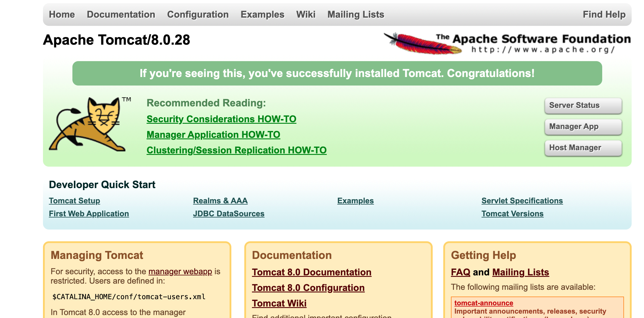This screenshot has width=644, height=318.
Task: Open Tomcat 8.0 Configuration link
Action: coord(308,288)
